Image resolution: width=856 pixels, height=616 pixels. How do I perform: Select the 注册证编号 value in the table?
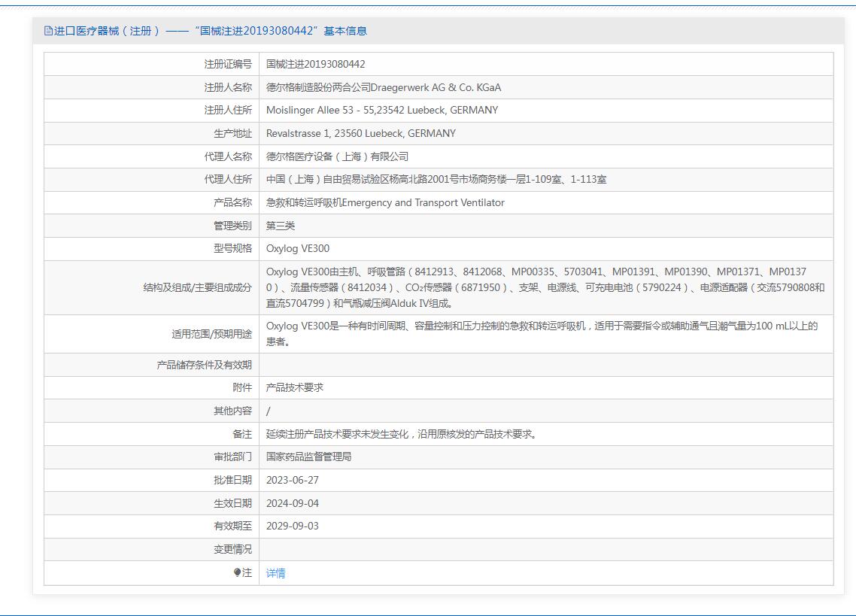pos(315,64)
